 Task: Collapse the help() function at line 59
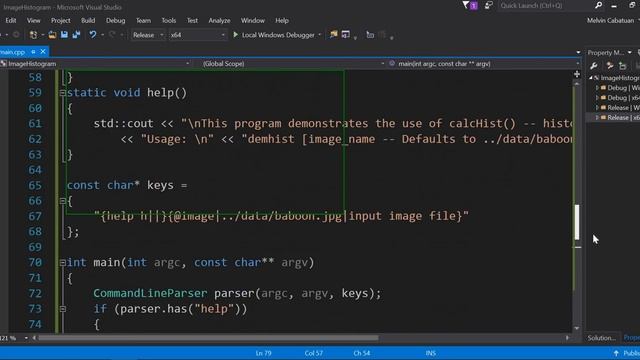tap(62, 93)
